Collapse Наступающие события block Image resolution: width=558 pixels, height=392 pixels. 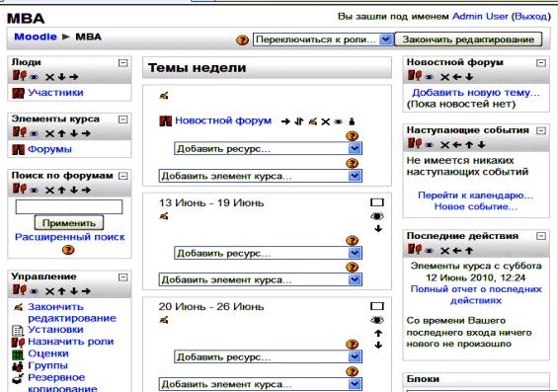[541, 130]
